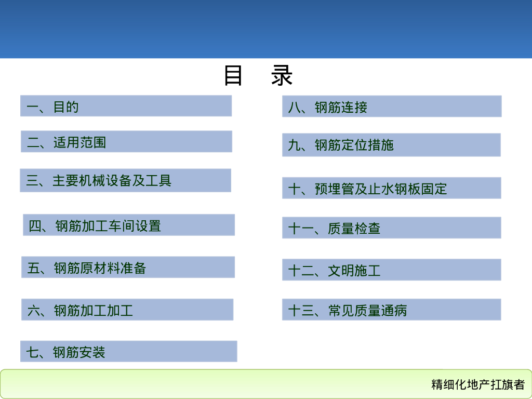Click the footer text '精细化地产扛旗者'
Screen dimensions: 532x399
(x=478, y=384)
